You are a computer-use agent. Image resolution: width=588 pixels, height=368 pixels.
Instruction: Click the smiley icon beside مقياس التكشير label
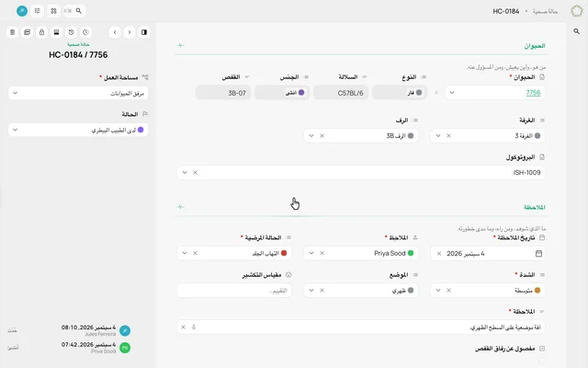click(x=288, y=275)
